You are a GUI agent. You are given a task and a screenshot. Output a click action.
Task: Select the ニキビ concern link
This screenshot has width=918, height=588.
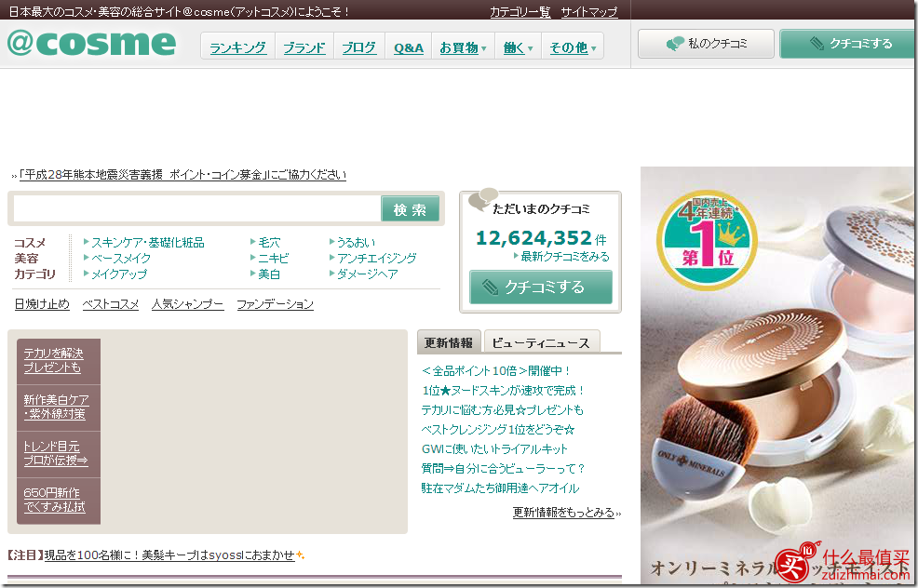pos(274,258)
